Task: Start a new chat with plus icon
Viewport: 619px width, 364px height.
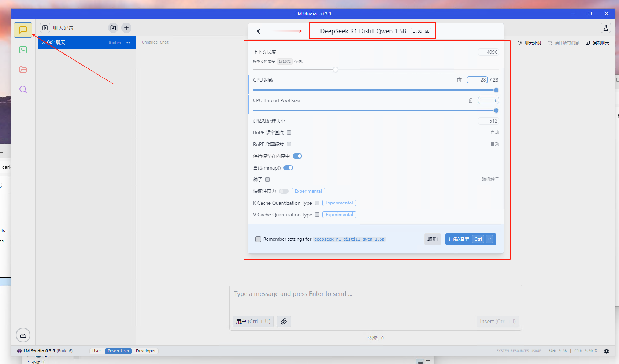Action: (x=126, y=28)
